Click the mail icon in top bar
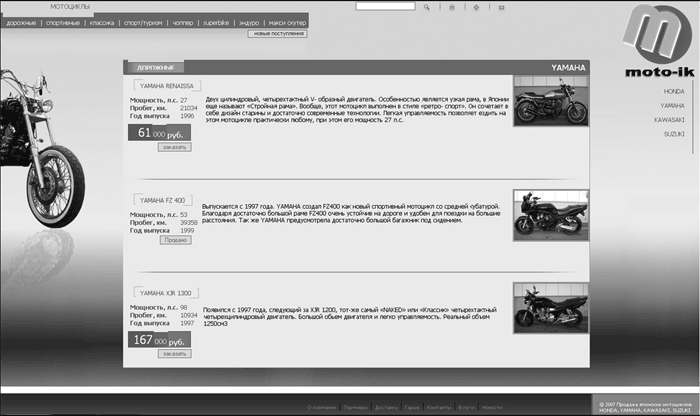 [499, 6]
